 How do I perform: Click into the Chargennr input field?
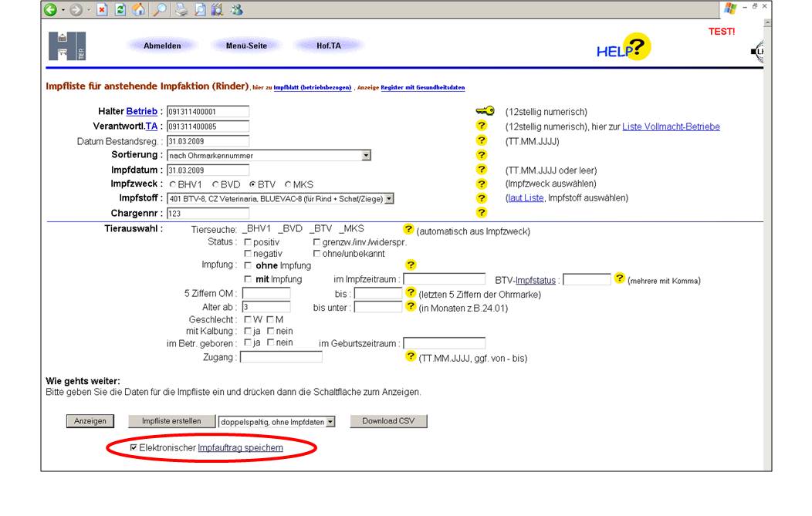[x=208, y=213]
